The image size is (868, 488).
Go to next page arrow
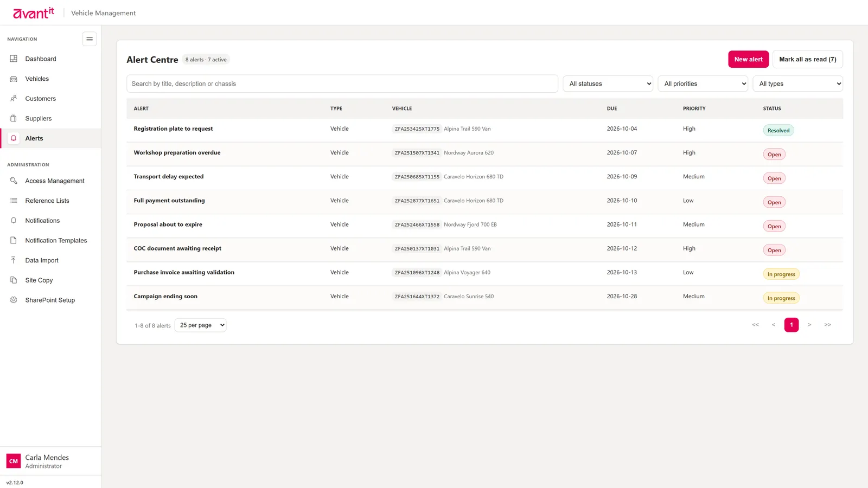tap(809, 325)
